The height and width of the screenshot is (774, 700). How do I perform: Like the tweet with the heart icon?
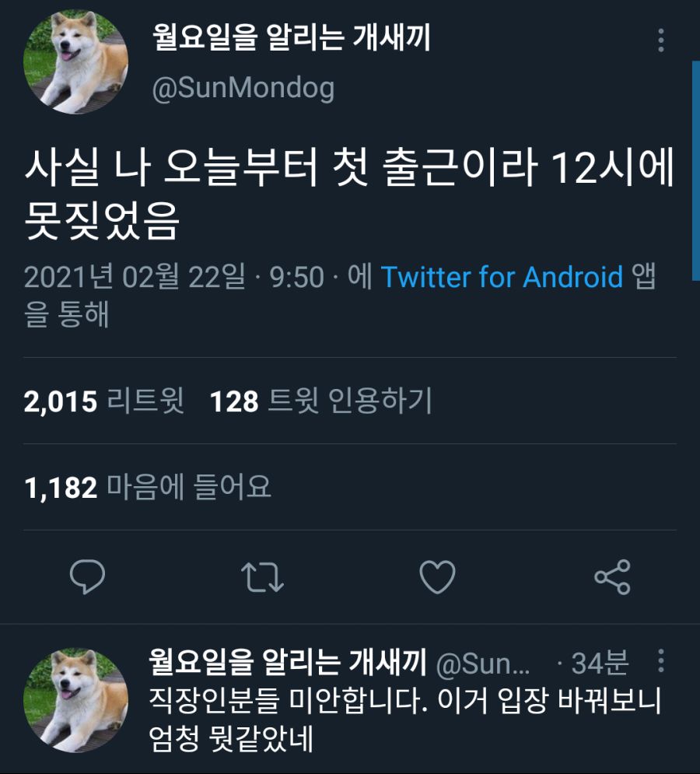click(x=437, y=576)
